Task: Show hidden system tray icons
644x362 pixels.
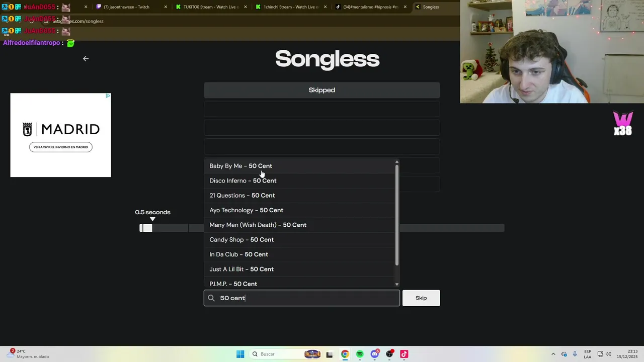Action: coord(553,354)
